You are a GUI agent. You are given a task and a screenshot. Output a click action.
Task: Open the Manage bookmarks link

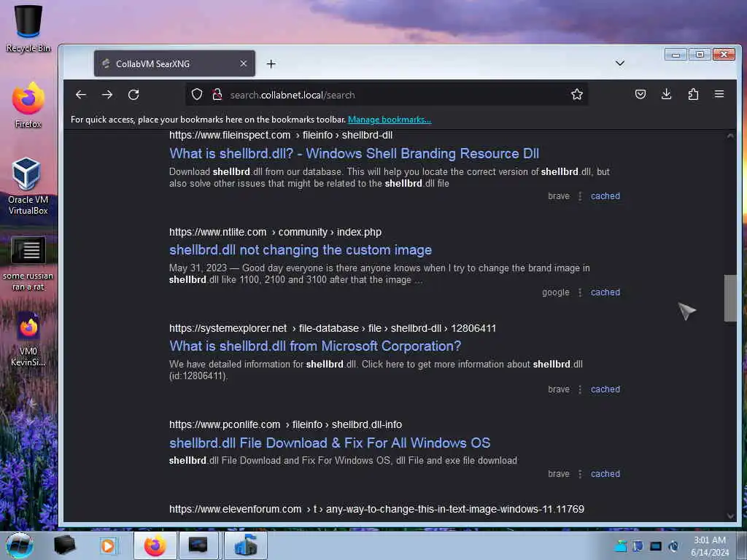(390, 120)
